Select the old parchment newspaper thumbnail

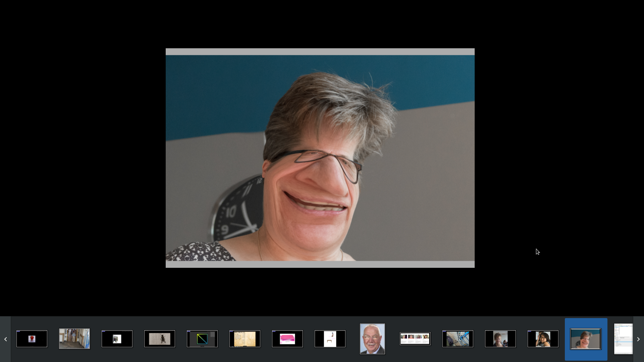[x=245, y=339]
